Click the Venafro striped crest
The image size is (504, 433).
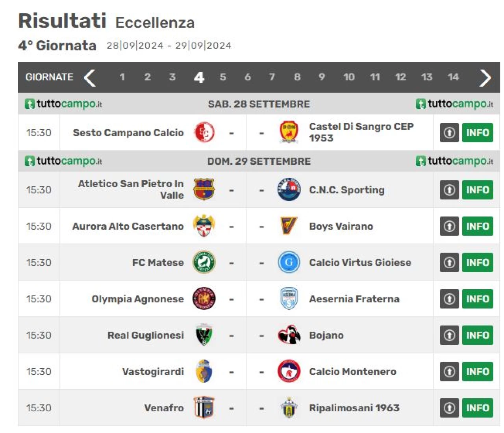tap(204, 407)
